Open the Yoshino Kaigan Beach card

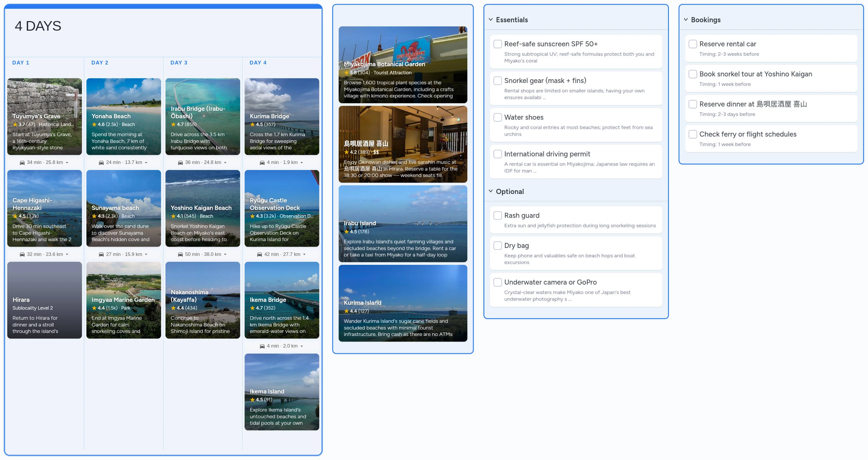click(x=203, y=209)
